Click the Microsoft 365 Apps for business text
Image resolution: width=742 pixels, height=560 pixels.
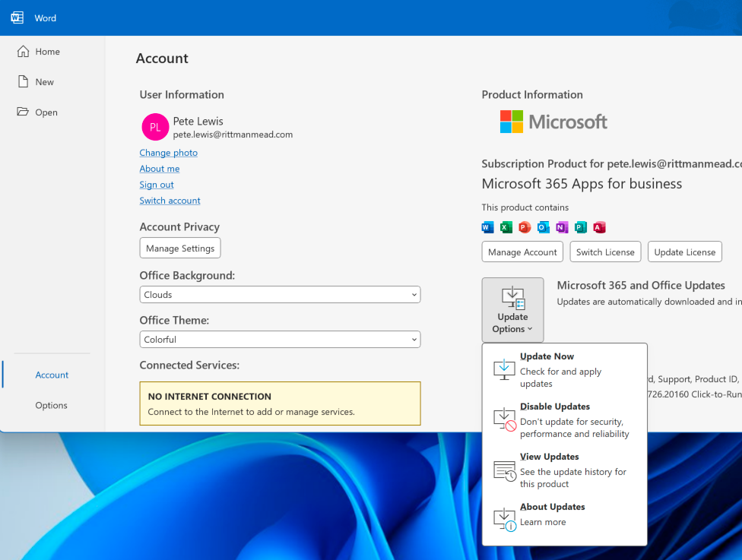coord(582,184)
